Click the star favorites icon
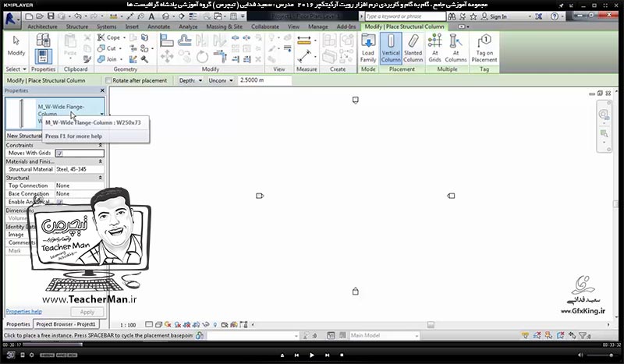624x364 pixels. [x=473, y=16]
